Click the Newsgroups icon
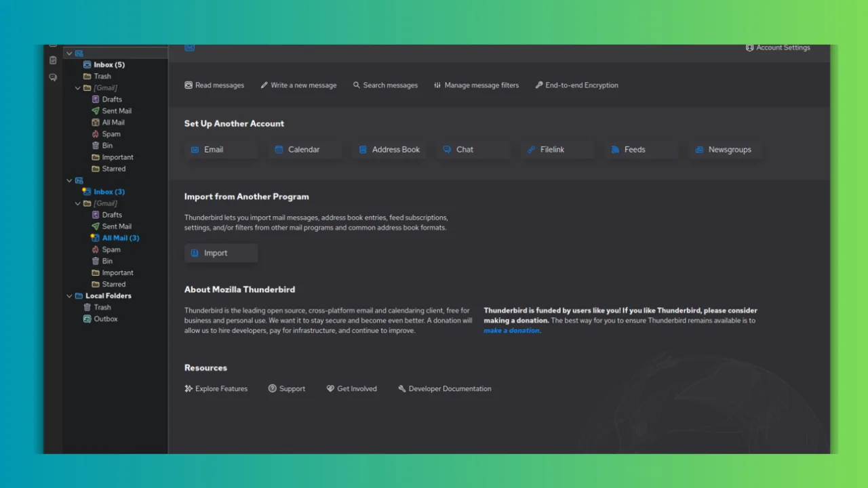 (699, 150)
